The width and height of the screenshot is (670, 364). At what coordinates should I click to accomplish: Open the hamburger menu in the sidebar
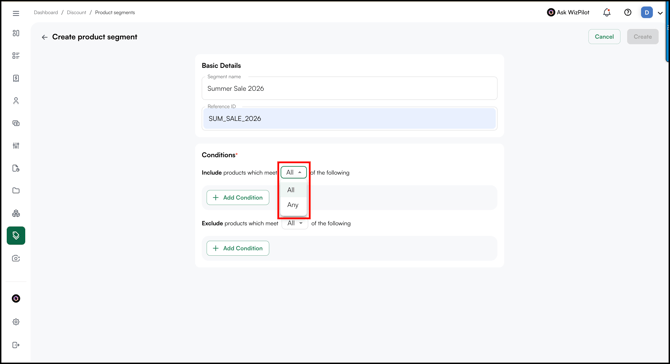tap(16, 13)
